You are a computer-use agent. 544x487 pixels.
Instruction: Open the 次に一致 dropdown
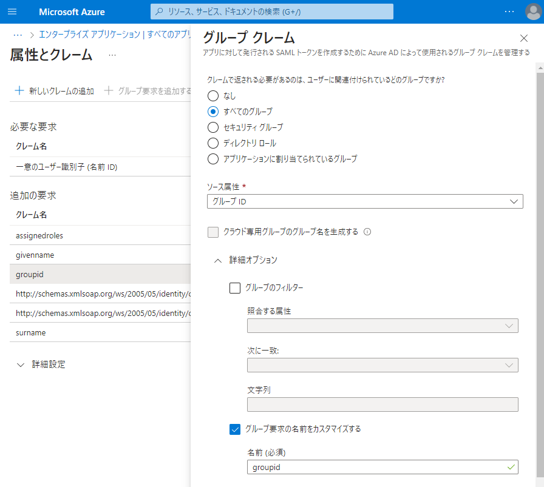(383, 365)
